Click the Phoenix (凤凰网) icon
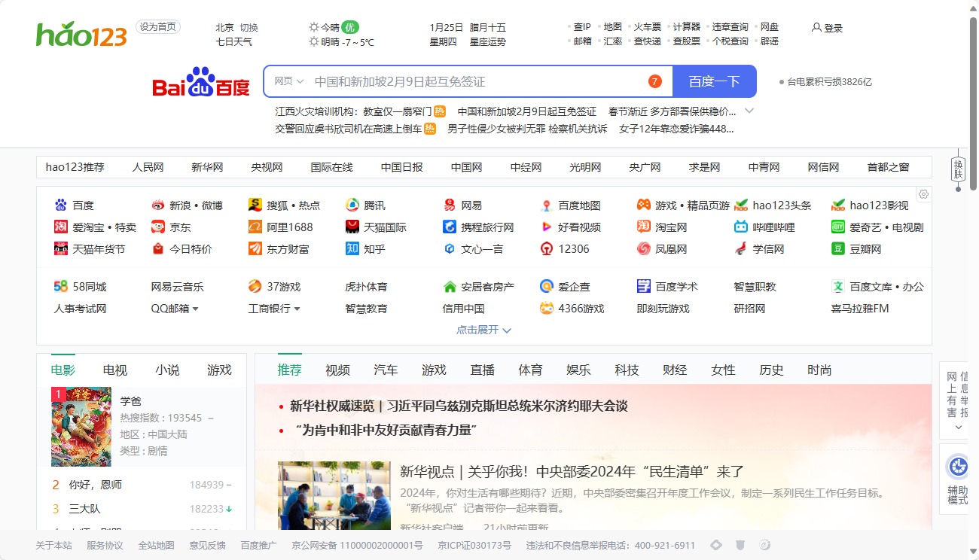Screen dimensions: 979x560 pos(643,248)
